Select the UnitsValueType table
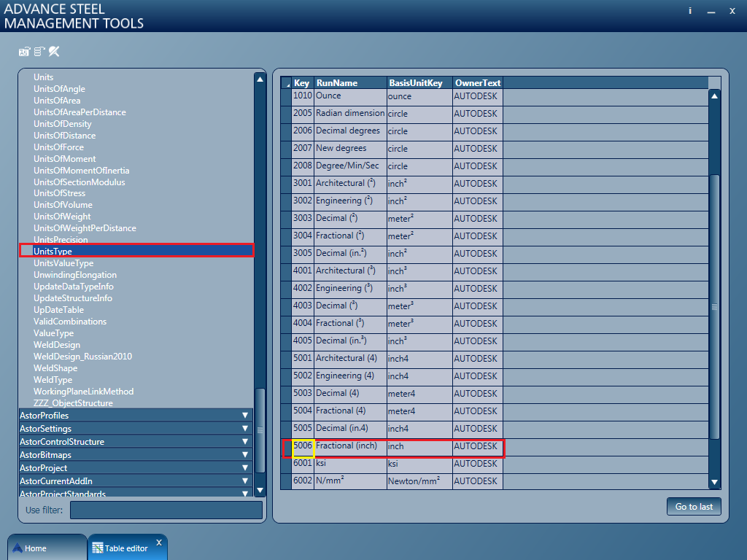 63,262
